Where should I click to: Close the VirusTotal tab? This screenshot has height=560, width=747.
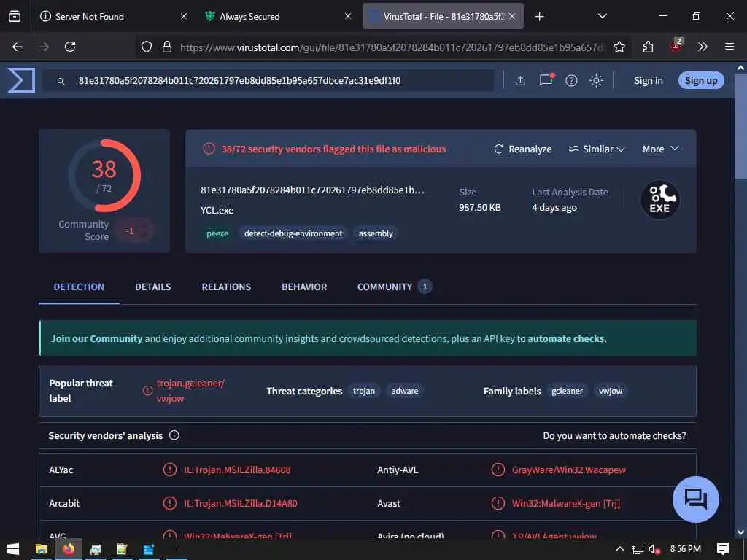coord(512,16)
